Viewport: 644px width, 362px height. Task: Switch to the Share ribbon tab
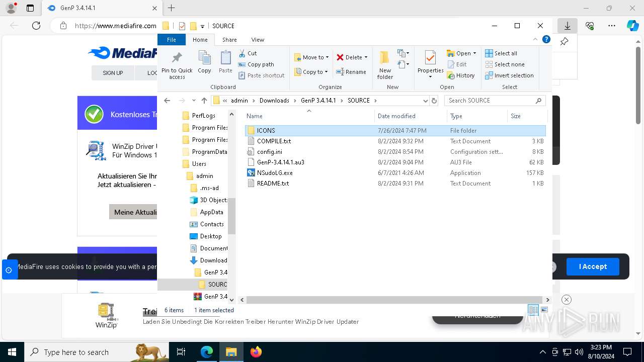229,40
